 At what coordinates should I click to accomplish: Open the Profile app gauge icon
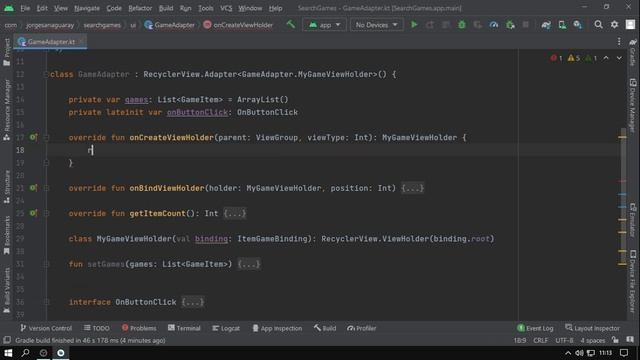tap(494, 25)
